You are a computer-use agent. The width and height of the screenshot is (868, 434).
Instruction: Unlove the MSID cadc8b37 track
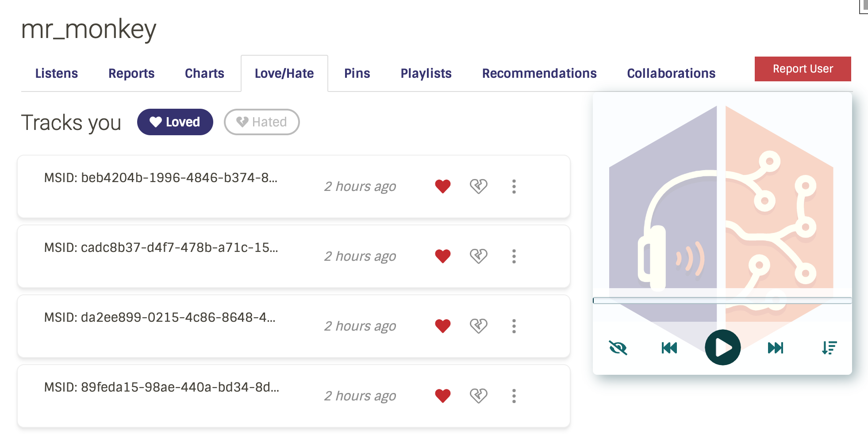(442, 256)
